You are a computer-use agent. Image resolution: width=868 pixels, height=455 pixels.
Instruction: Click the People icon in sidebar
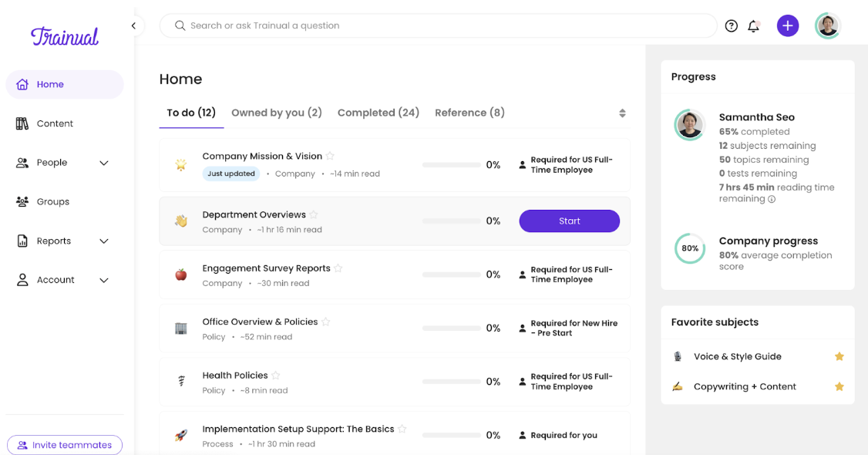[22, 163]
